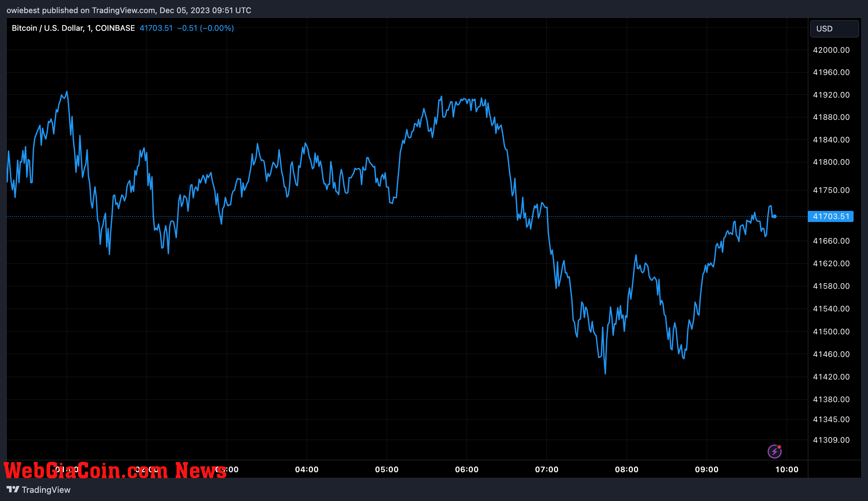Click the last price 41703.51 in the legend

(x=156, y=28)
